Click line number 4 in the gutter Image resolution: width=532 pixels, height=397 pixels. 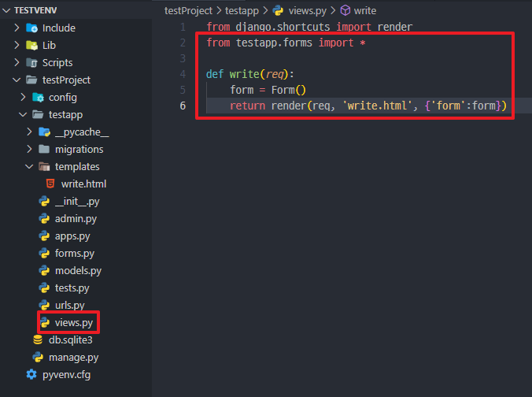pyautogui.click(x=183, y=74)
